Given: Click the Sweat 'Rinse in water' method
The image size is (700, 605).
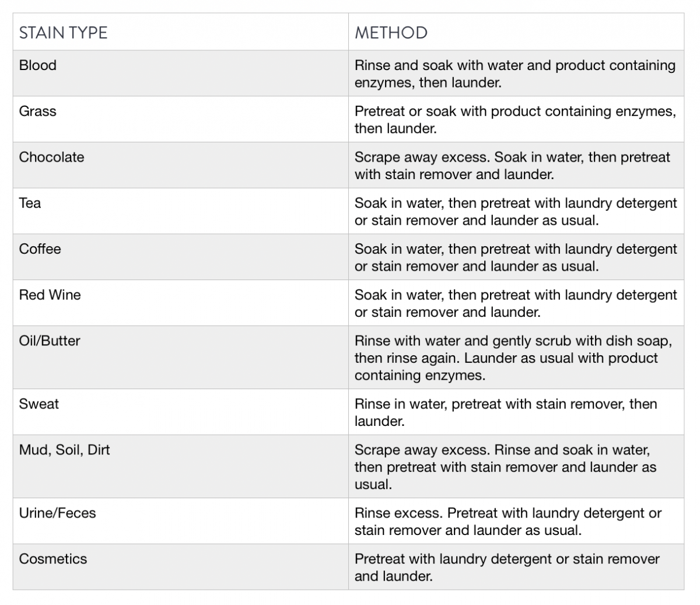Looking at the screenshot, I should [x=505, y=412].
